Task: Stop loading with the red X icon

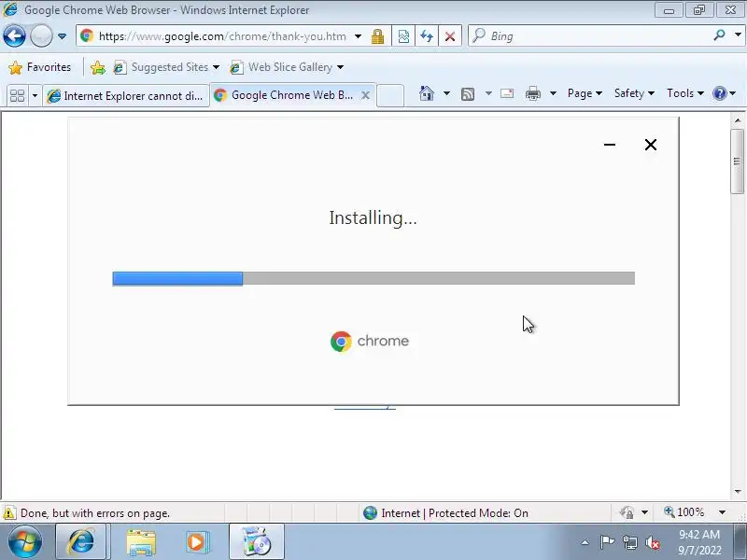Action: [x=449, y=36]
